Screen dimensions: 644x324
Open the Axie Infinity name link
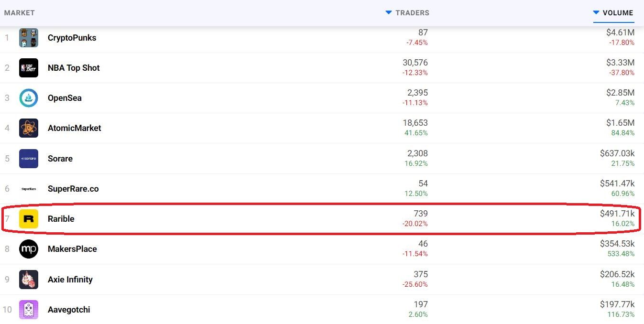[x=70, y=280]
